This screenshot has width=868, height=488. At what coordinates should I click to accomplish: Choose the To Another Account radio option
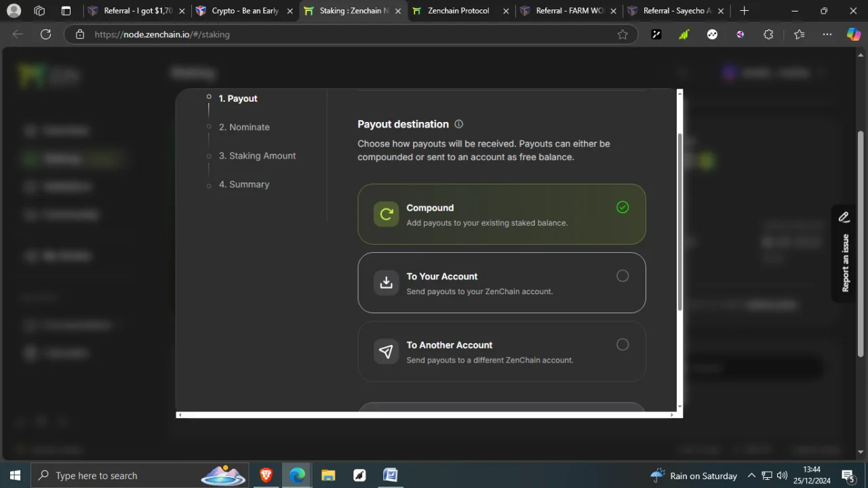(623, 344)
